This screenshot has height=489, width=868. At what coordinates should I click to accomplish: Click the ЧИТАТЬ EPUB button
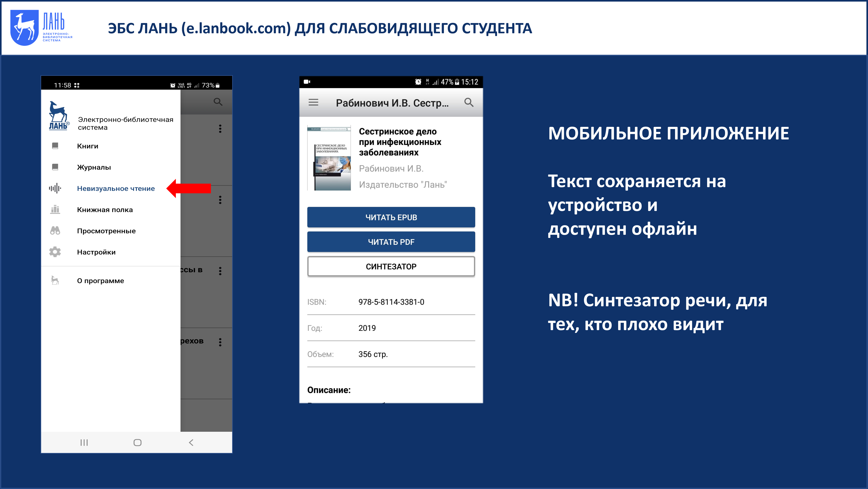391,217
